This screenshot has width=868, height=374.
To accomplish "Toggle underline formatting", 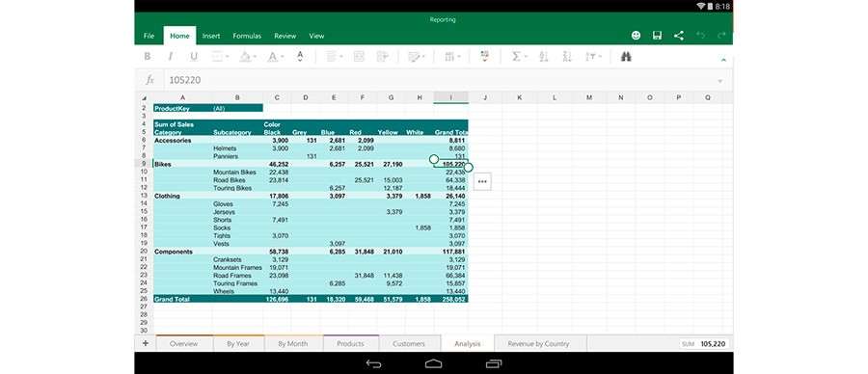I will click(x=194, y=57).
